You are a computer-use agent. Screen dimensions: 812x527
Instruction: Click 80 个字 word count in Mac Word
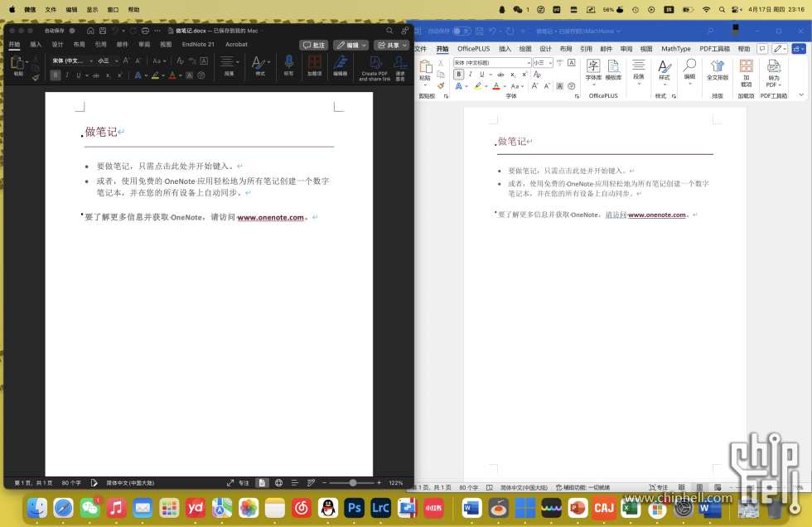point(71,483)
